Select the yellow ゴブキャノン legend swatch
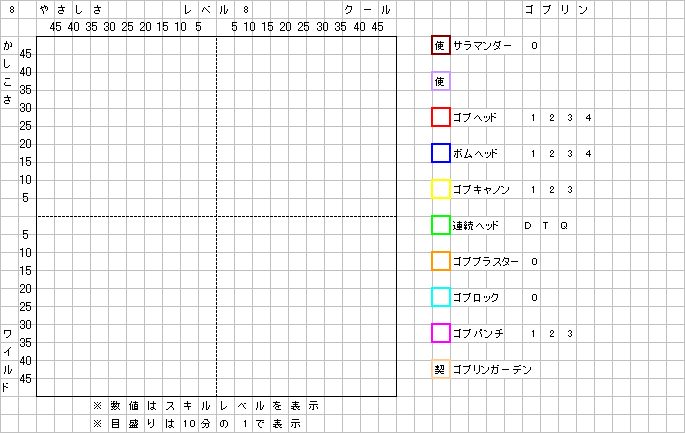 441,189
